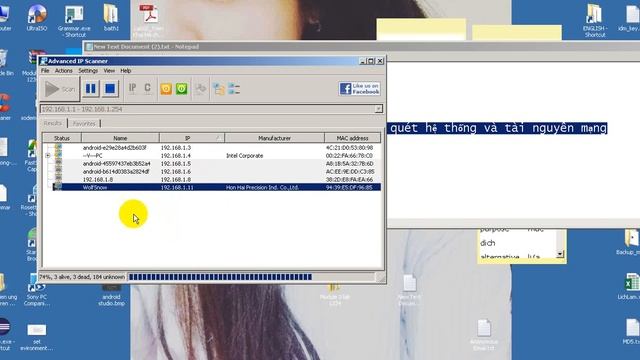Open the Grammar.exe shortcut desktop icon
This screenshot has height=360, width=640.
tap(74, 21)
